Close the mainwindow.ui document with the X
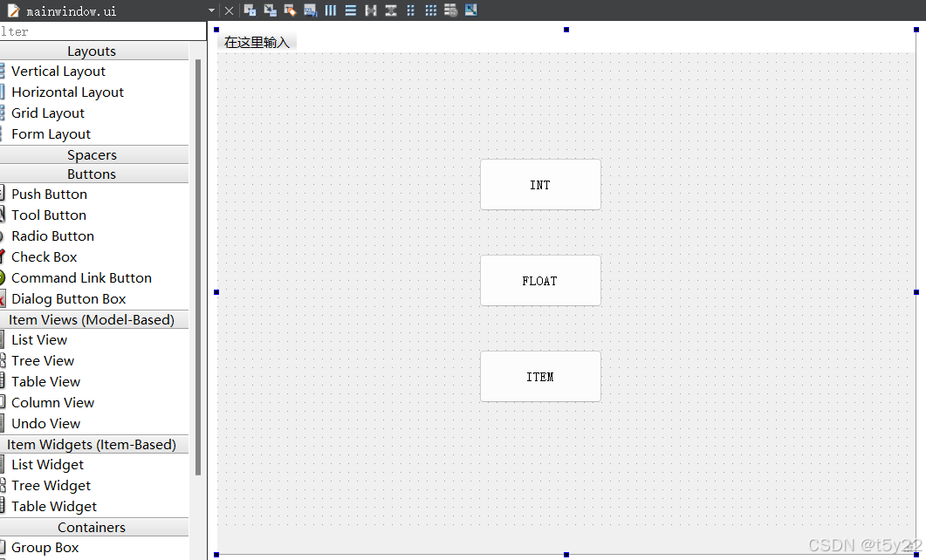Screen dimensions: 926x560 pyautogui.click(x=230, y=10)
